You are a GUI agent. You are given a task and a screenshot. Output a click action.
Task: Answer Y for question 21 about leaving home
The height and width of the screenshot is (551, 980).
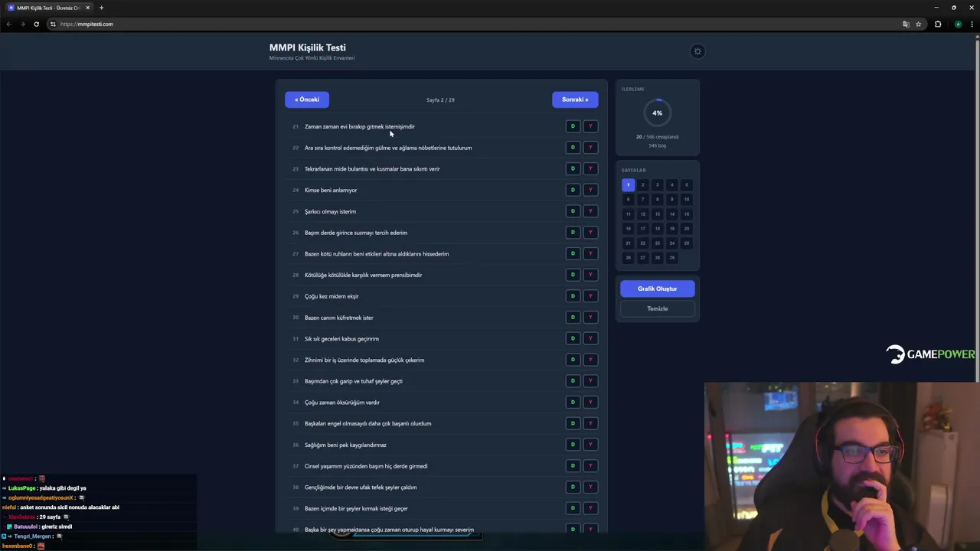[x=590, y=126]
